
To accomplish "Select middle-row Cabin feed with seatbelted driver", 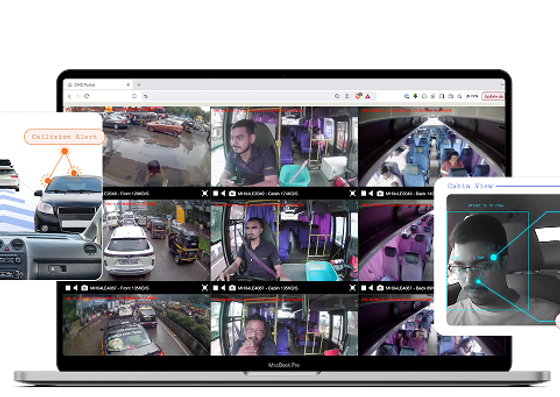I will click(284, 241).
